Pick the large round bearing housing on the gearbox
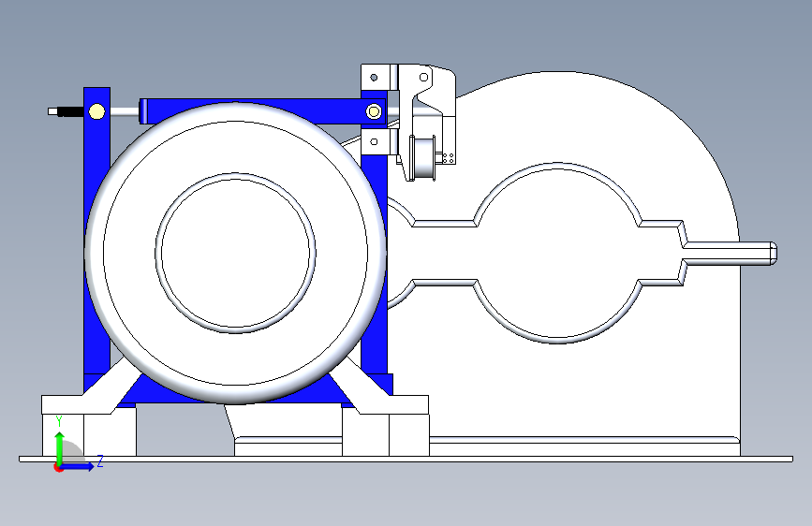 click(558, 253)
